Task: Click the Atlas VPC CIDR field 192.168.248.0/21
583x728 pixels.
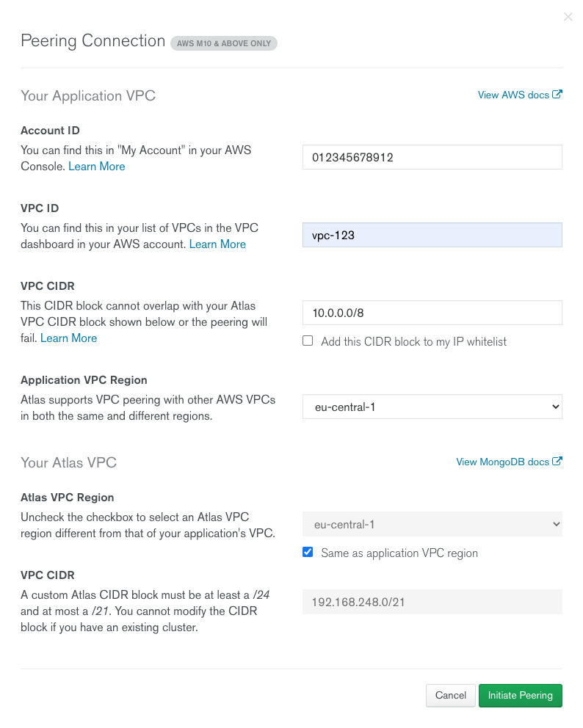Action: (432, 602)
